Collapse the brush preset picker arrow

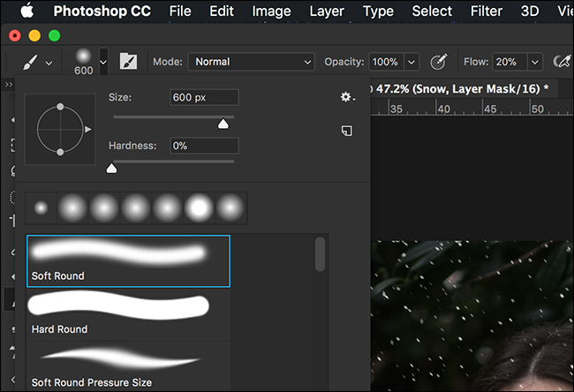[x=103, y=62]
